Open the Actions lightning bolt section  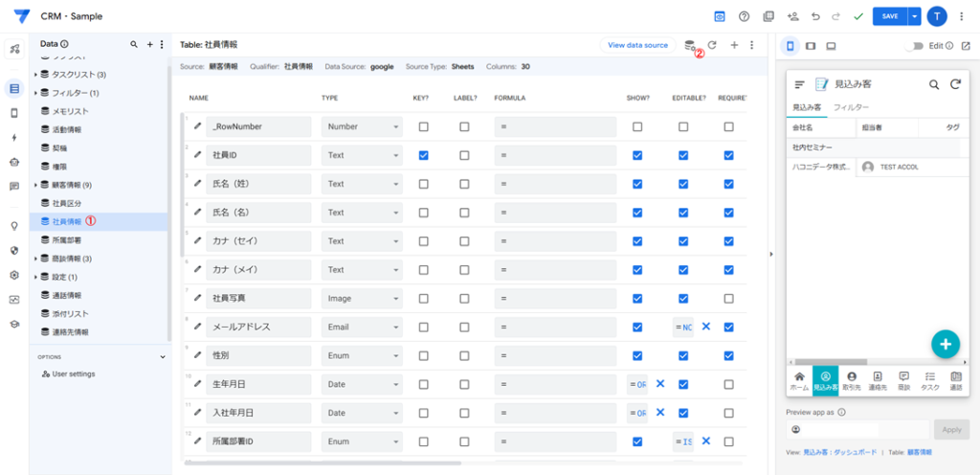coord(14,138)
